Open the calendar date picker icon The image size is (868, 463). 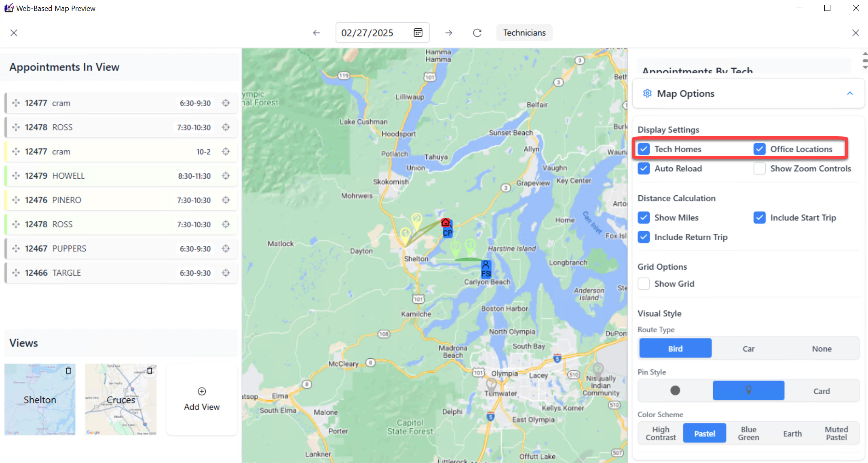pyautogui.click(x=418, y=33)
